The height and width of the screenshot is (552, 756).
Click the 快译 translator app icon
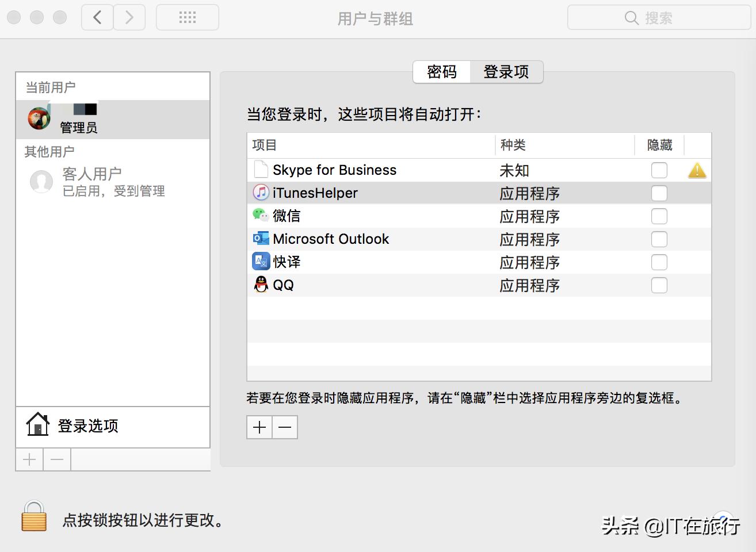[x=261, y=261]
